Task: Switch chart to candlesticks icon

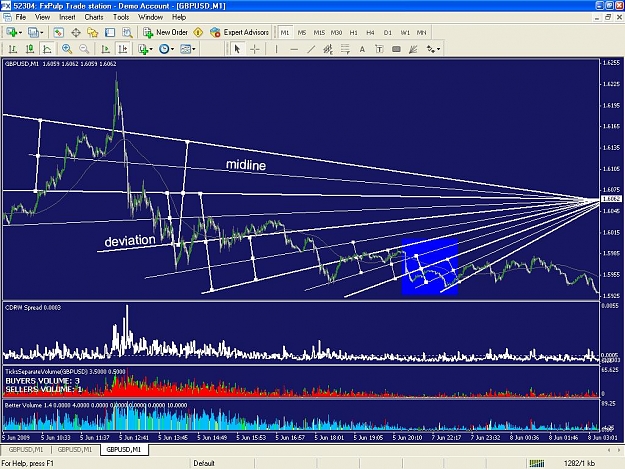Action: (30, 49)
